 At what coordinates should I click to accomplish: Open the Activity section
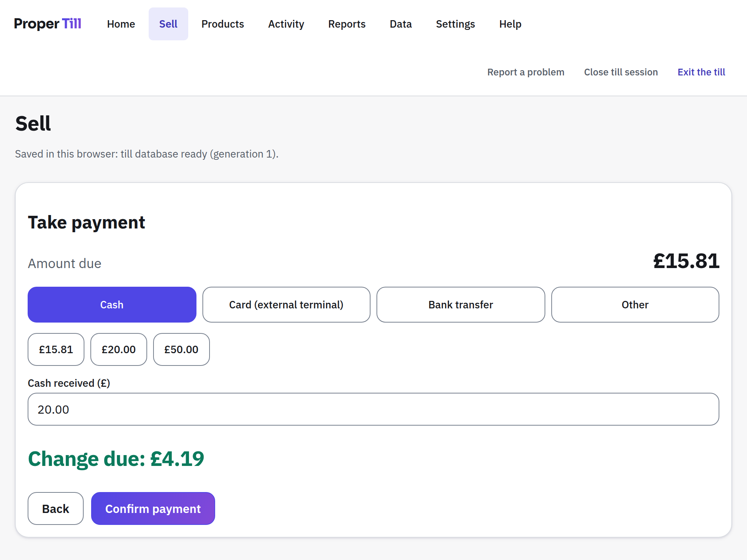(x=286, y=24)
